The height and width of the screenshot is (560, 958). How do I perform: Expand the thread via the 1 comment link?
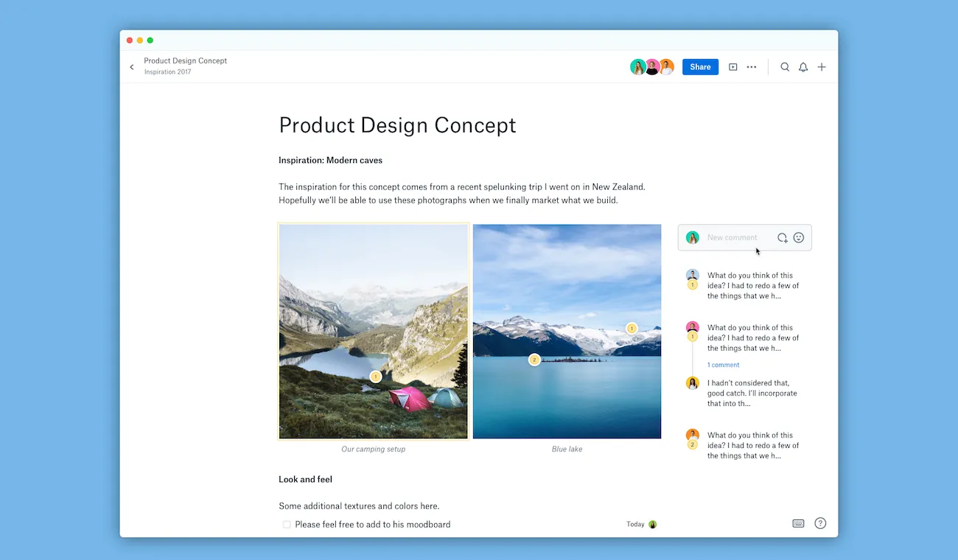pos(723,365)
